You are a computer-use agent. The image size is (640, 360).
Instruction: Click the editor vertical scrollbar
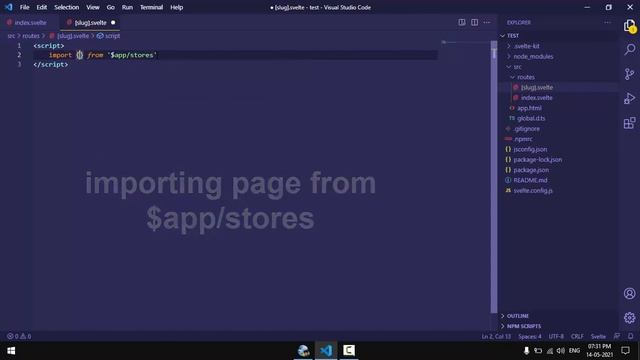click(x=494, y=176)
